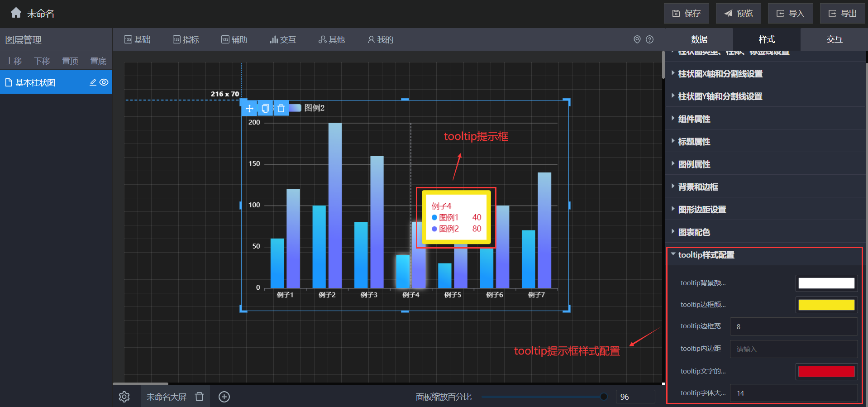Switch to the 数据 tab
The width and height of the screenshot is (868, 407).
(699, 39)
